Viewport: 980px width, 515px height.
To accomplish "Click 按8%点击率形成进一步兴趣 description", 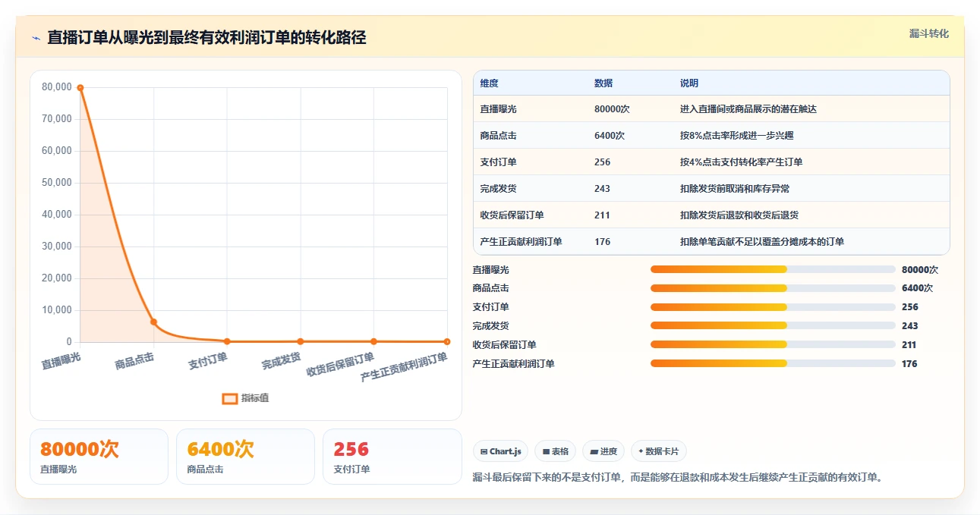I will (x=736, y=136).
